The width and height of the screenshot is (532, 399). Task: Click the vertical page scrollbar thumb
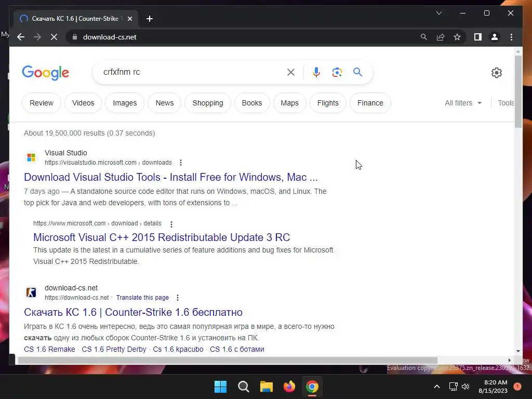point(518,91)
